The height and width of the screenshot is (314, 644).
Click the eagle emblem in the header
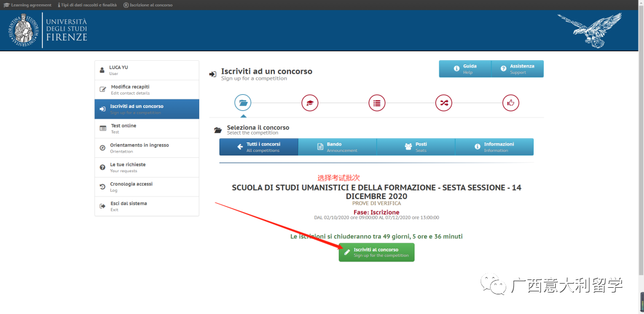click(x=590, y=30)
